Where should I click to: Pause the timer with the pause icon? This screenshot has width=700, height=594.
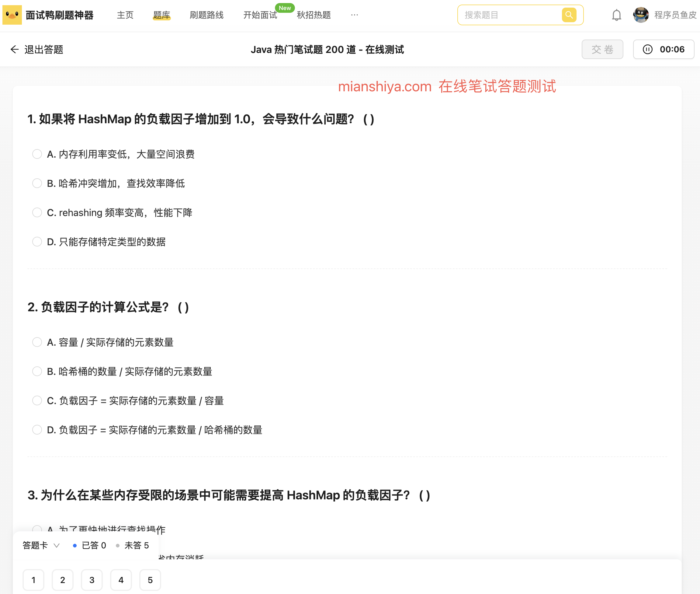(x=647, y=50)
